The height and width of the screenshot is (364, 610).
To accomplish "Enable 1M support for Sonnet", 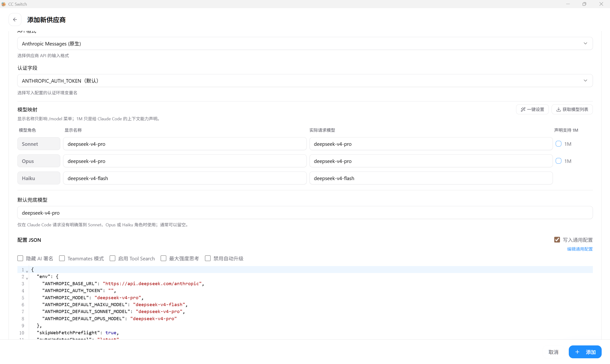I will pyautogui.click(x=559, y=144).
